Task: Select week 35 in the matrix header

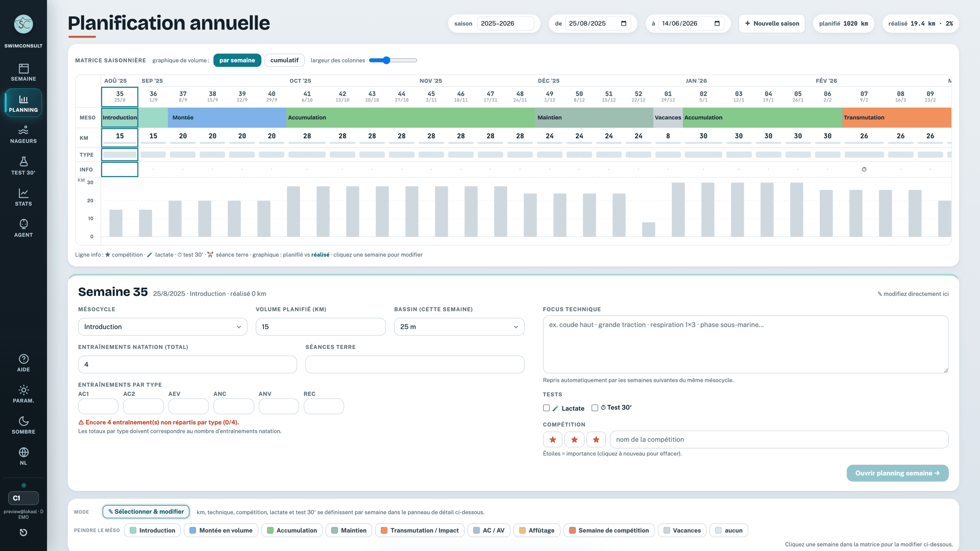Action: 120,97
